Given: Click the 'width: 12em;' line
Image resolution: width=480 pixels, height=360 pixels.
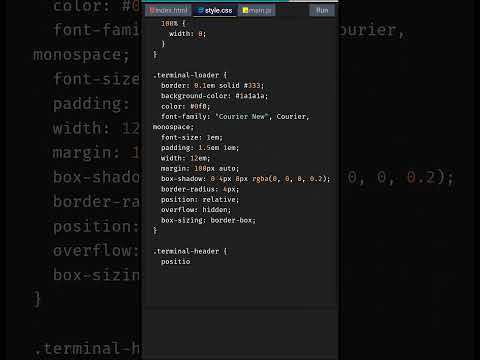Looking at the screenshot, I should tap(186, 158).
